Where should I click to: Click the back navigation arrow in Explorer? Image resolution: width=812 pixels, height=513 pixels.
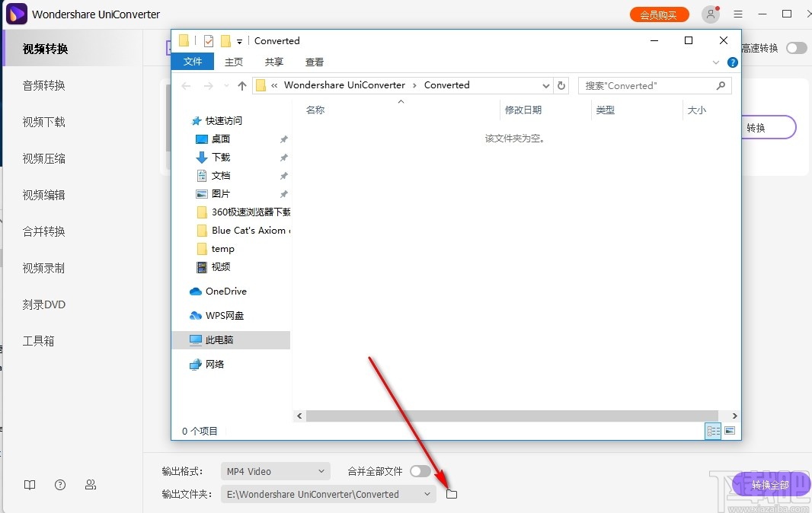(x=185, y=85)
